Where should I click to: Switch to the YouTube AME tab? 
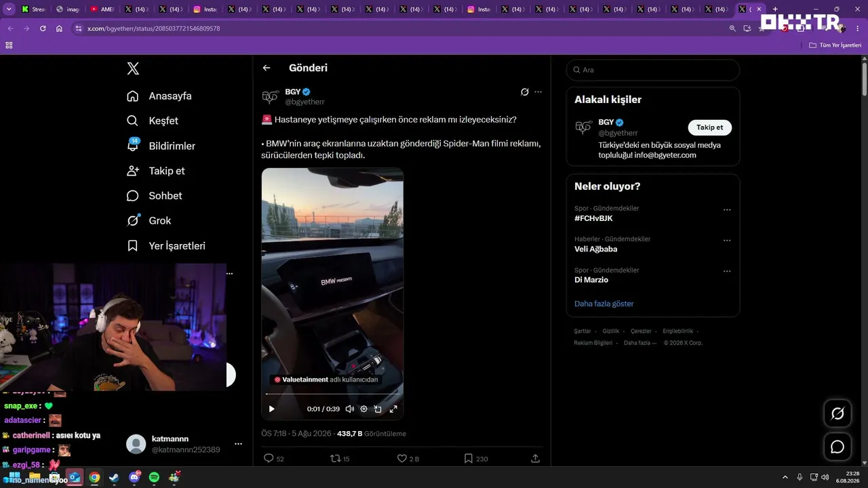(102, 9)
